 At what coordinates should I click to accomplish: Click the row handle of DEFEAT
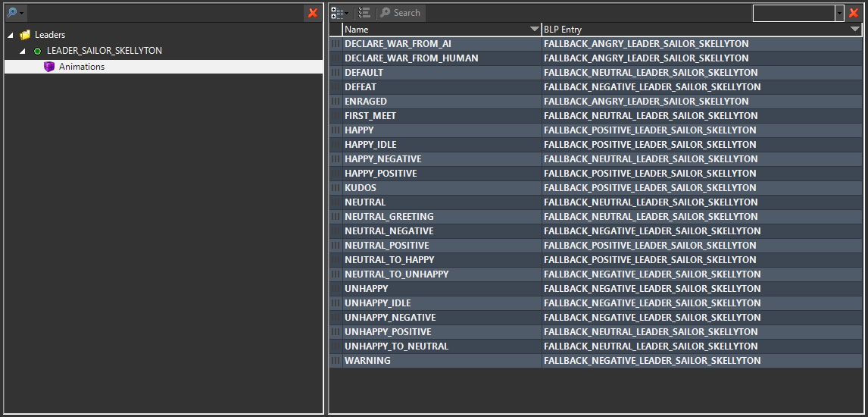(x=336, y=87)
